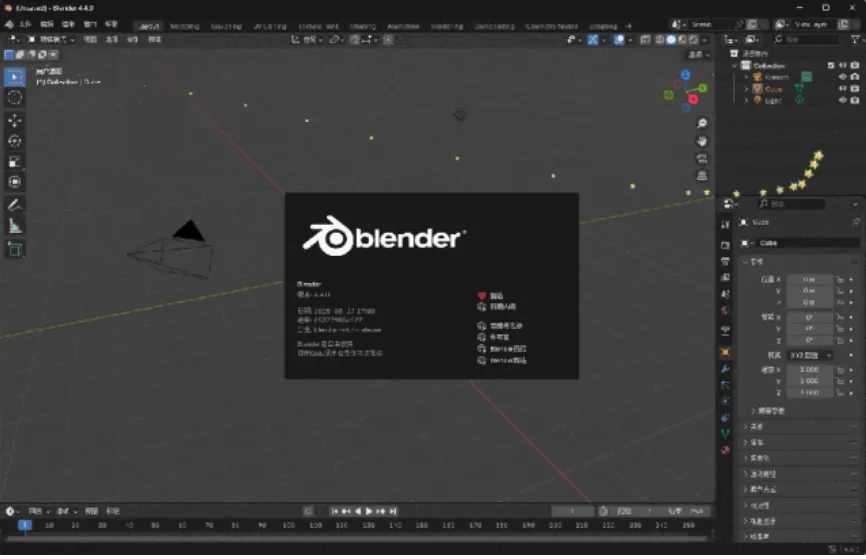Open the object mode dropdown in viewport header

pos(51,40)
